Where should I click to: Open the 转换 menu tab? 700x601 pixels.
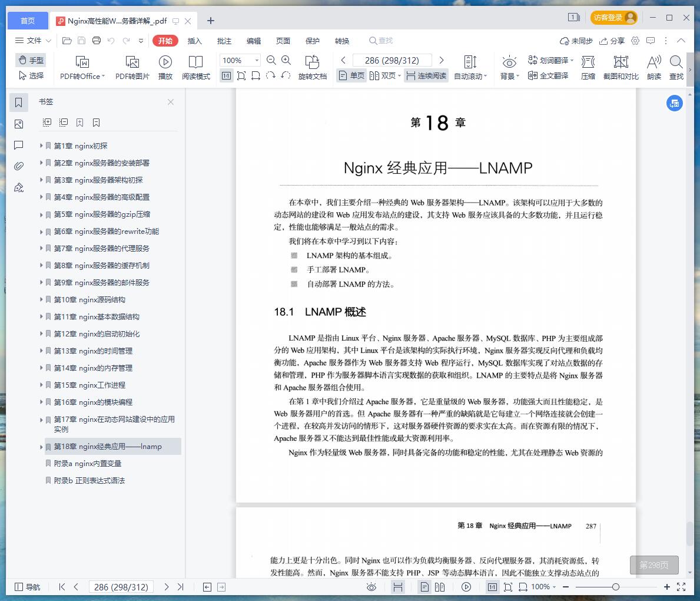point(342,41)
